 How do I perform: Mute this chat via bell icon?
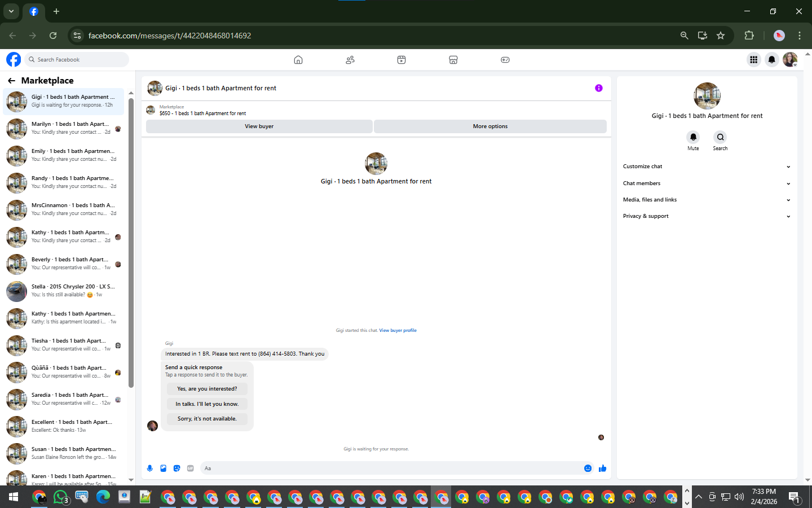coord(693,137)
